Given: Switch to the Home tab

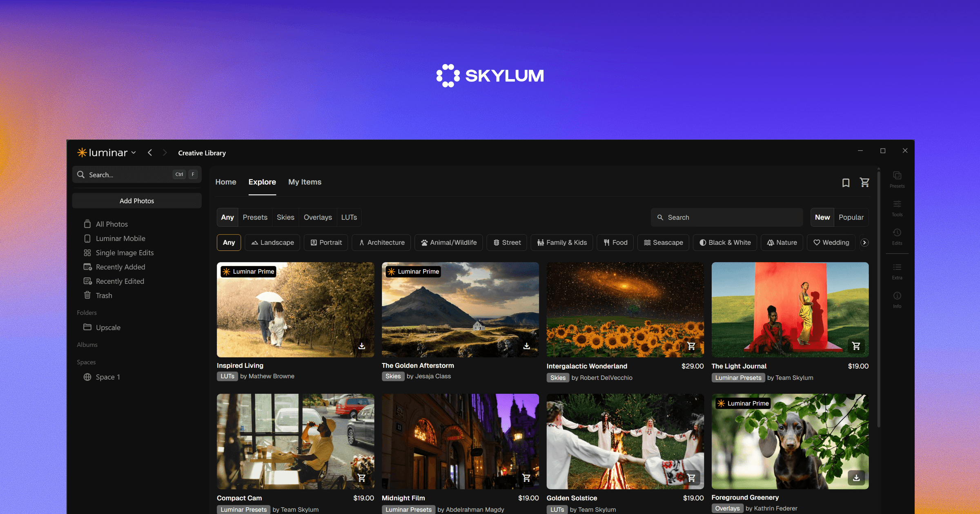Looking at the screenshot, I should [226, 182].
